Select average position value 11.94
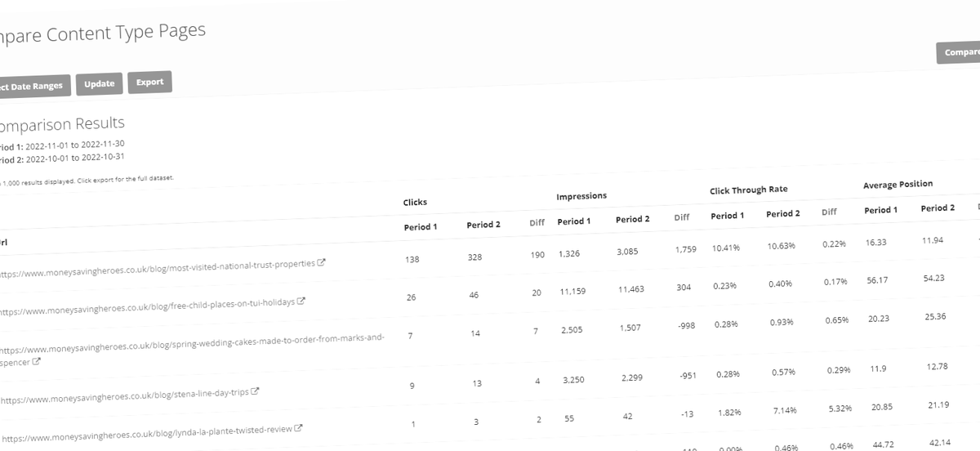The image size is (980, 451). pyautogui.click(x=933, y=241)
